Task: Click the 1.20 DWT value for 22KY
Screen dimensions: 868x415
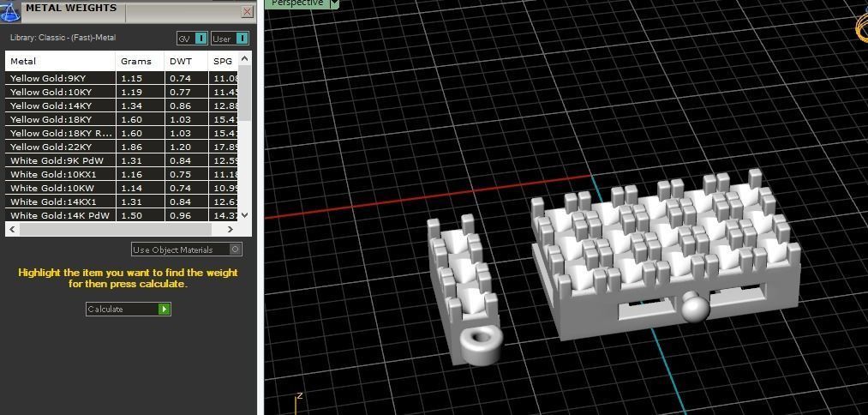Action: tap(181, 147)
